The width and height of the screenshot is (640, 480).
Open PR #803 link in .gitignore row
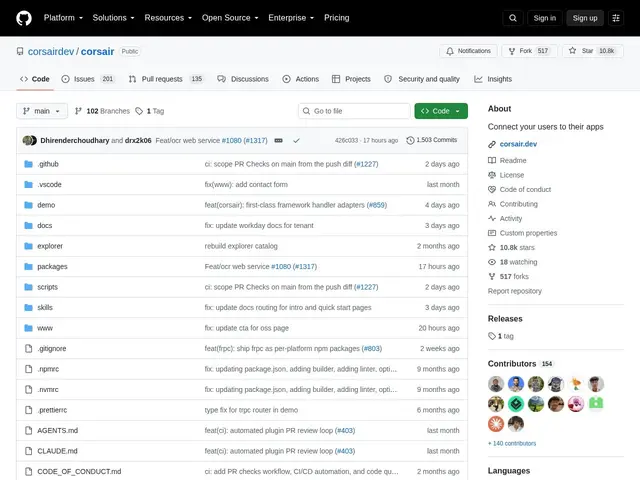(372, 349)
